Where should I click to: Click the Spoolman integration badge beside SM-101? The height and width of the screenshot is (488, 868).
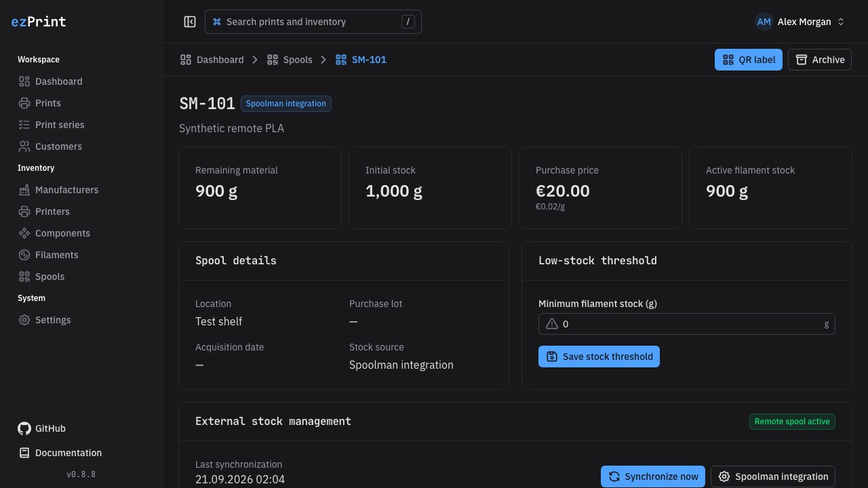[285, 104]
